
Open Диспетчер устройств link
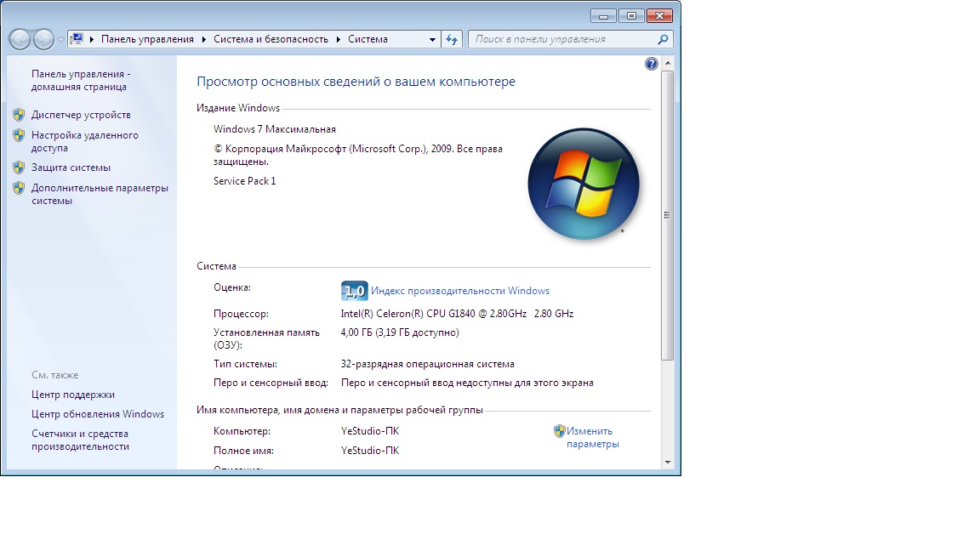pos(82,115)
